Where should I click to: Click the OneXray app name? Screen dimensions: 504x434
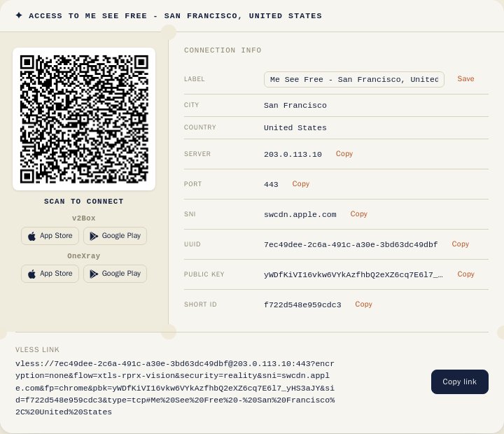click(x=84, y=256)
